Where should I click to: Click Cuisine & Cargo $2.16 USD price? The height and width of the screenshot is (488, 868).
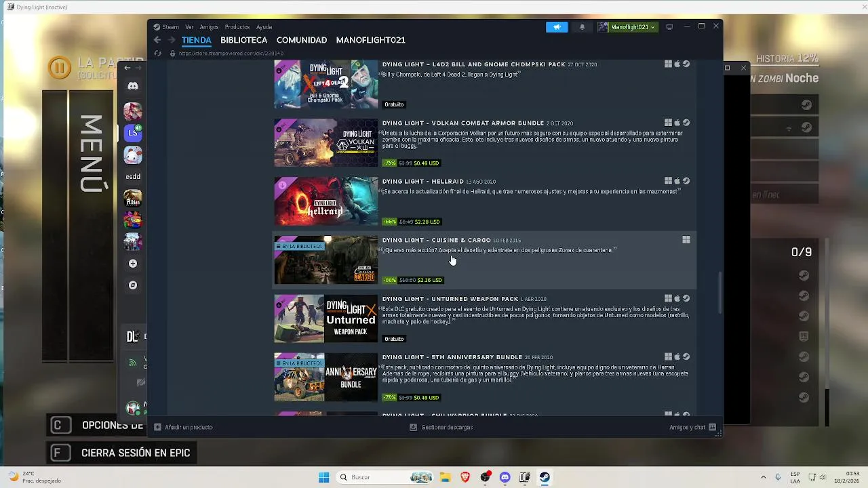pyautogui.click(x=429, y=280)
